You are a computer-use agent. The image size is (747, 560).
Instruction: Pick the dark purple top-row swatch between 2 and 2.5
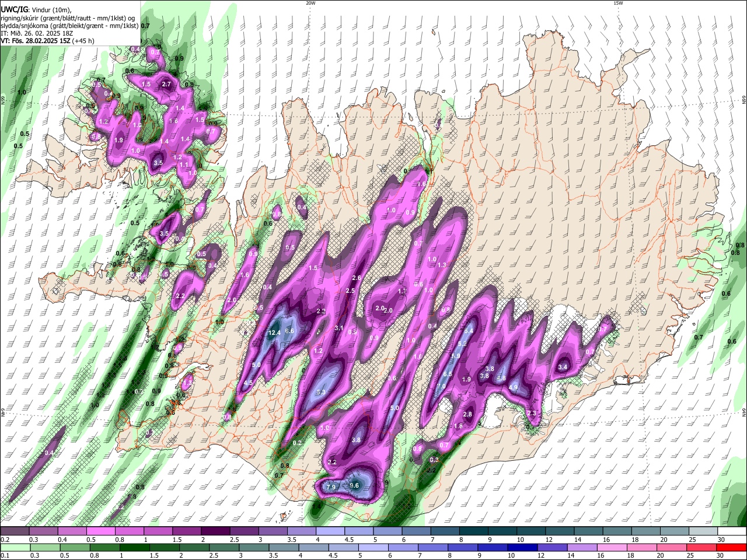tap(215, 531)
